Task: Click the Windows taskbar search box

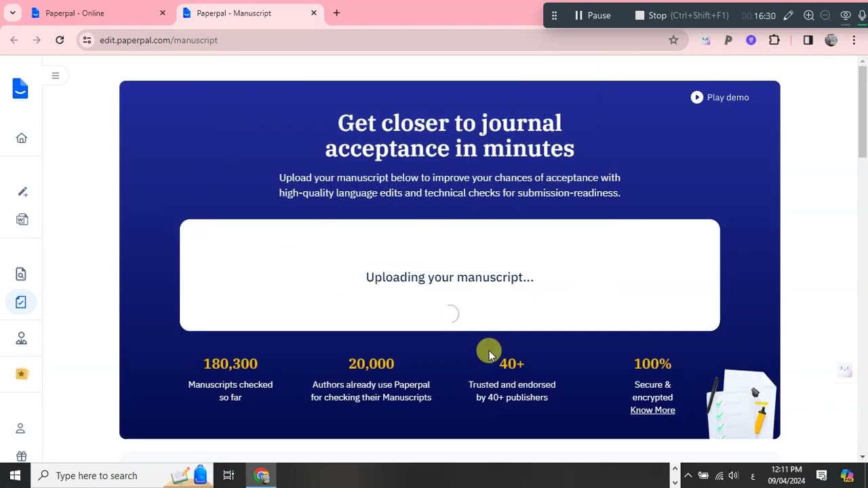Action: [122, 475]
